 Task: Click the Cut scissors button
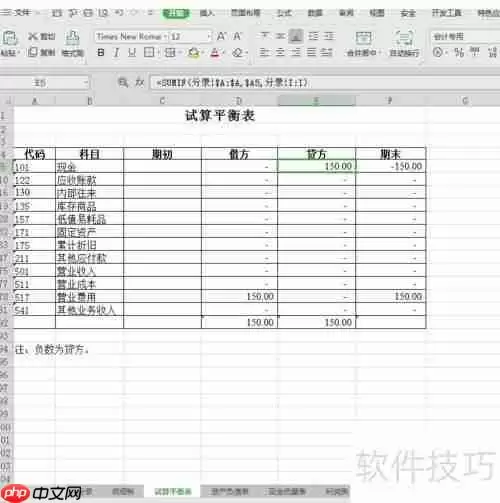[x=42, y=36]
